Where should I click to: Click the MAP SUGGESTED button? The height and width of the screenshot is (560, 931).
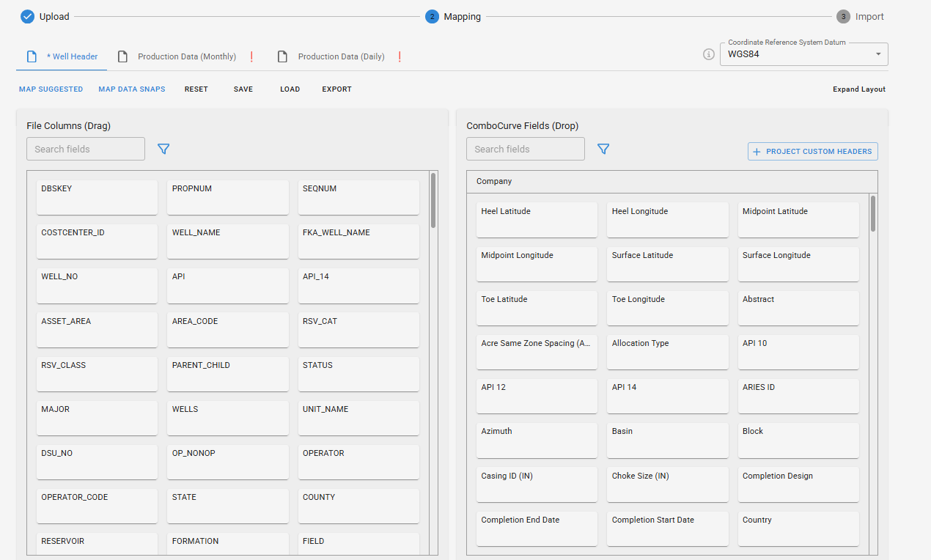(x=51, y=89)
